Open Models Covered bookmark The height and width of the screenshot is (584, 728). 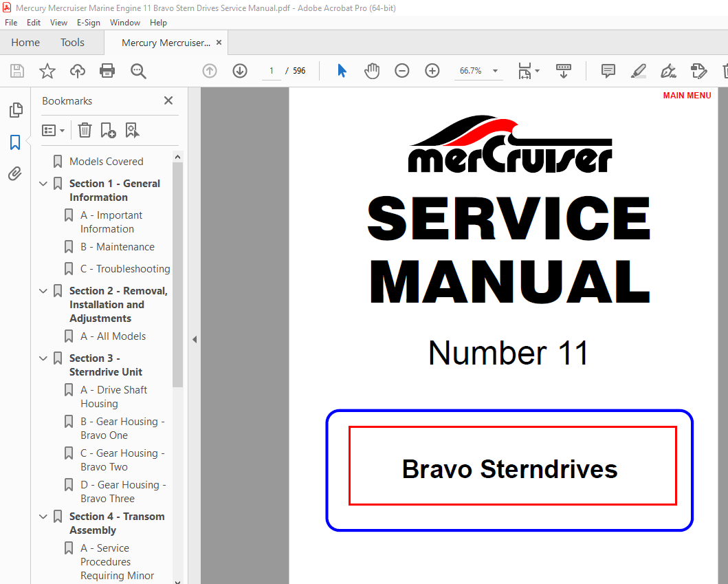(x=107, y=161)
